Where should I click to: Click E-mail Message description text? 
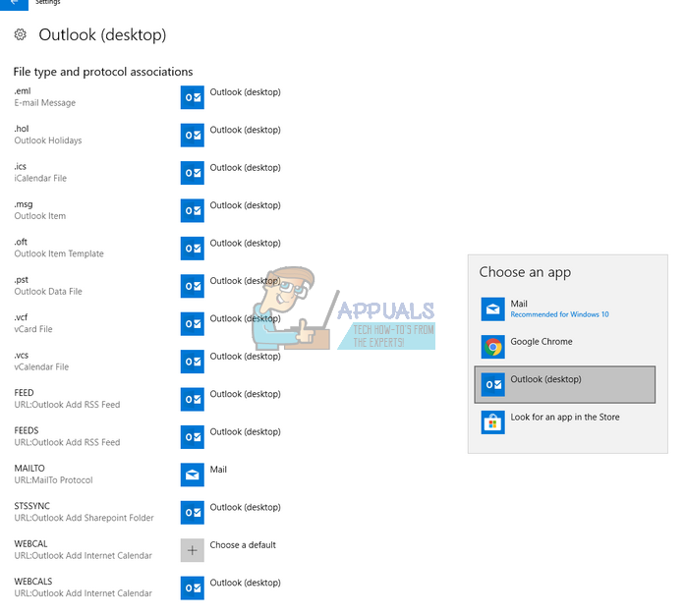coord(44,103)
